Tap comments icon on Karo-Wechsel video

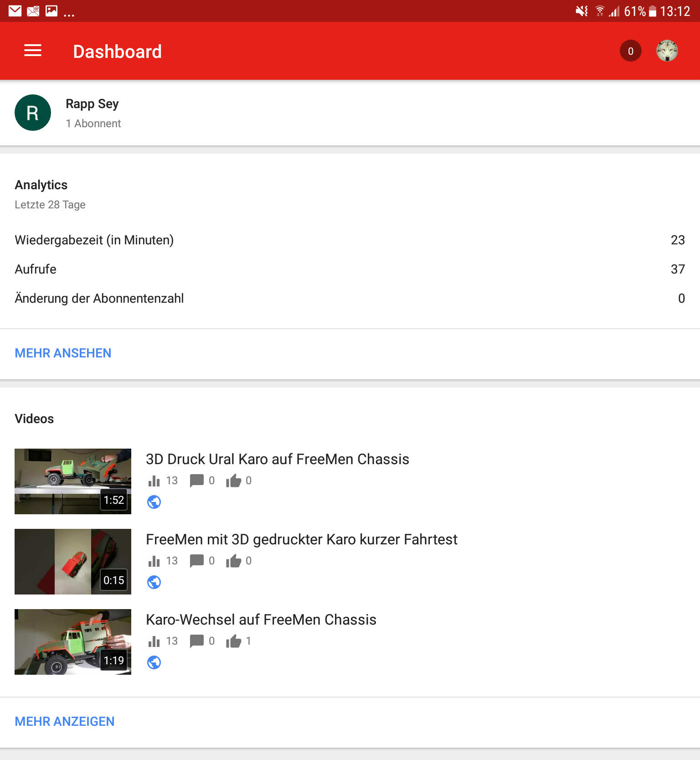click(196, 641)
